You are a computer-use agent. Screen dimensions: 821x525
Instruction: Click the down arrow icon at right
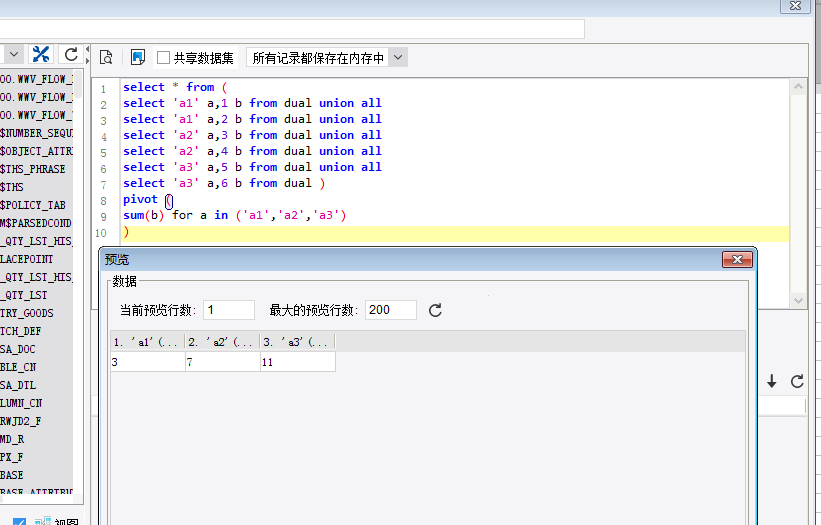(x=772, y=381)
